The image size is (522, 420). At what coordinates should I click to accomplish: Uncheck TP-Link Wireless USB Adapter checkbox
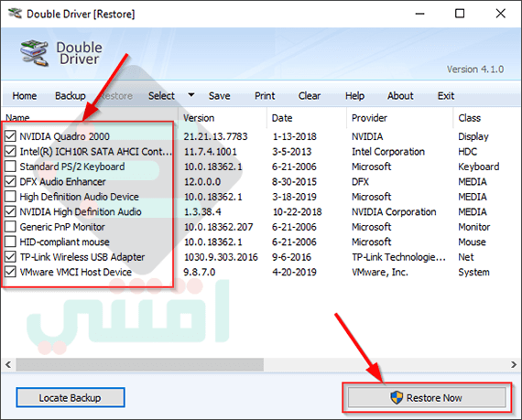(10, 257)
